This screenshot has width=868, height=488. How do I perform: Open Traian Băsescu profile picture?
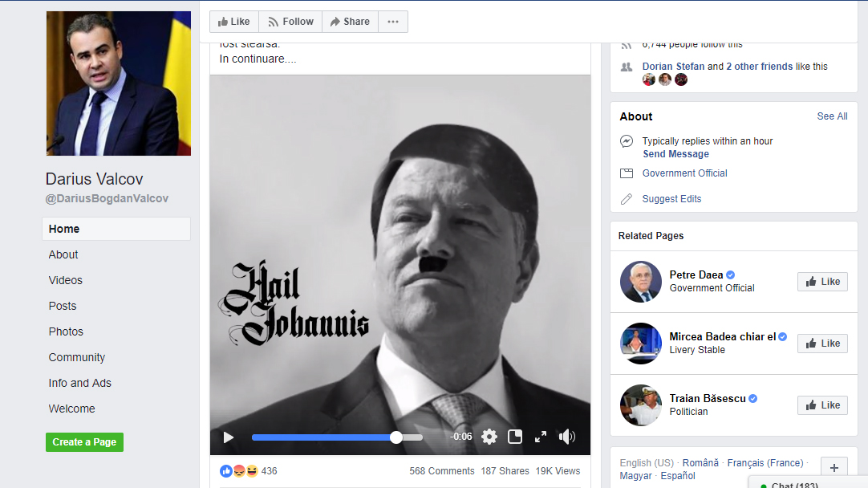(641, 405)
